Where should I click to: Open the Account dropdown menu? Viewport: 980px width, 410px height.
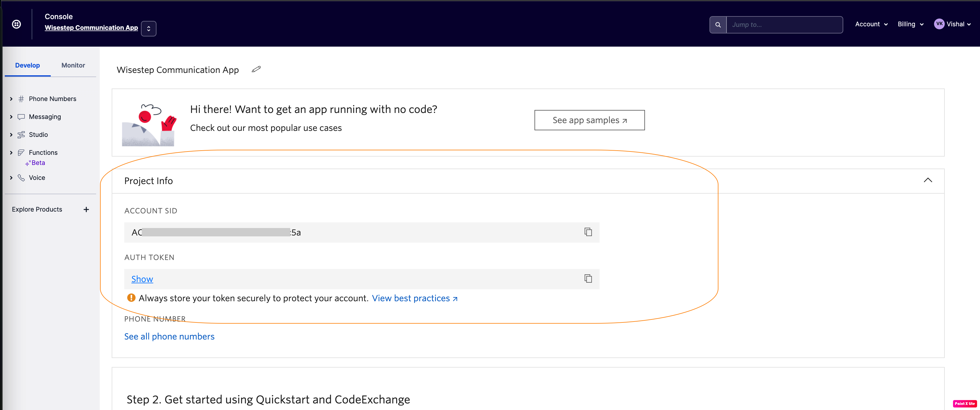[871, 25]
